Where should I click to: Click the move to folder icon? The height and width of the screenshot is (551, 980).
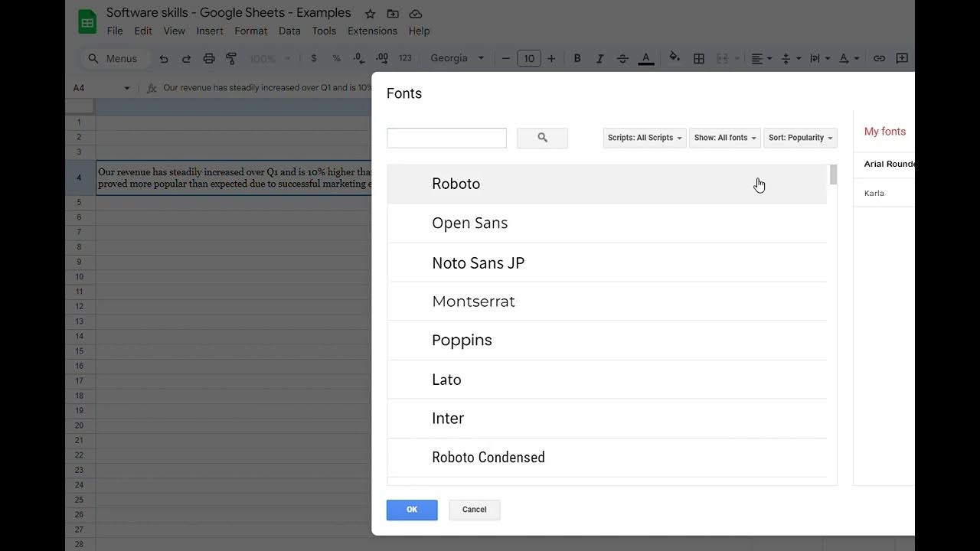(393, 14)
